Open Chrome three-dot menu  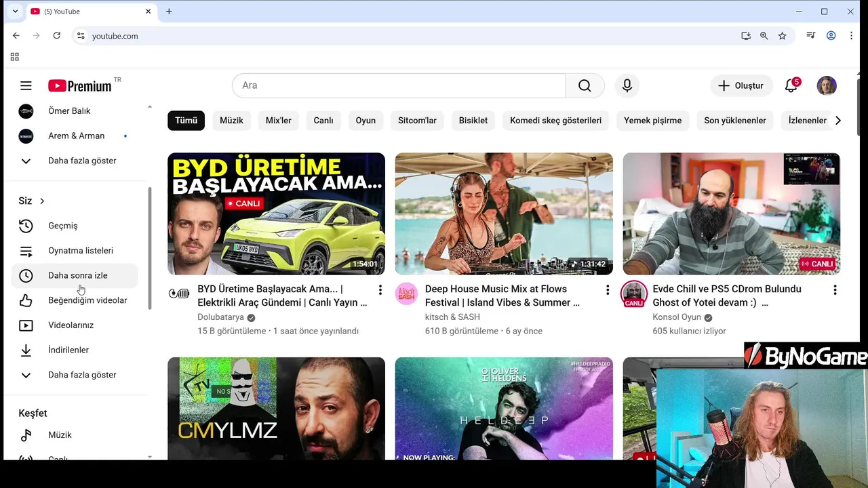click(851, 36)
